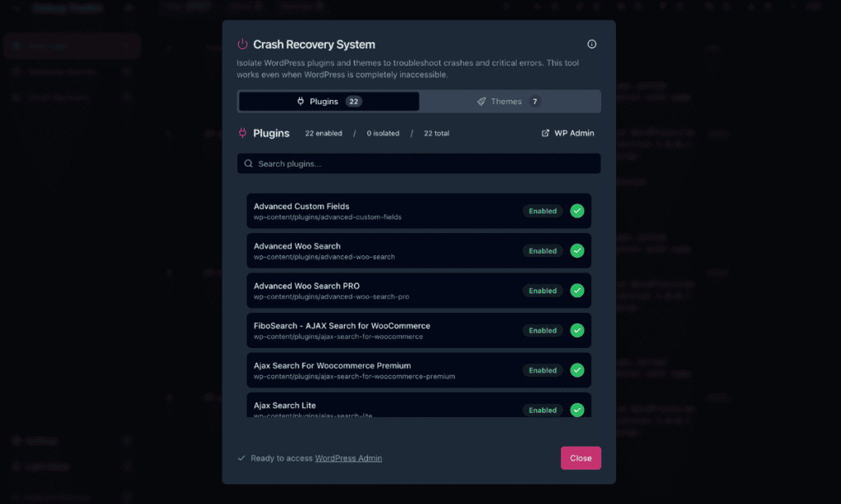841x504 pixels.
Task: Click path wp-content/plugins/ajax-search-for-woocommerce-premium
Action: coord(355,377)
